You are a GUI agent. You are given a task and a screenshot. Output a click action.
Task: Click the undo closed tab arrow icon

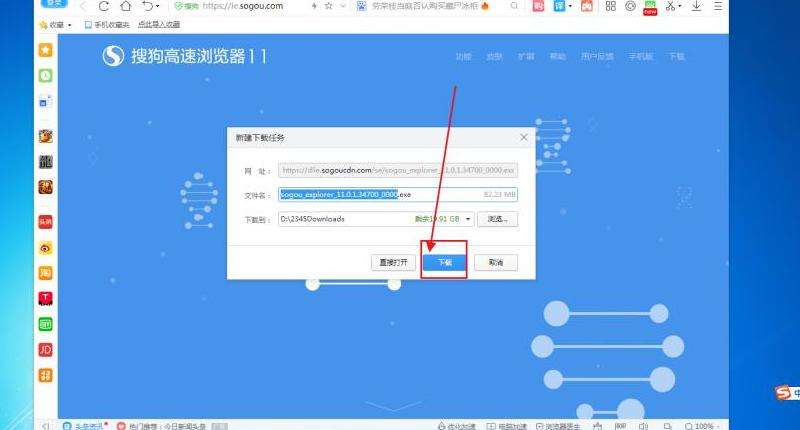click(147, 6)
